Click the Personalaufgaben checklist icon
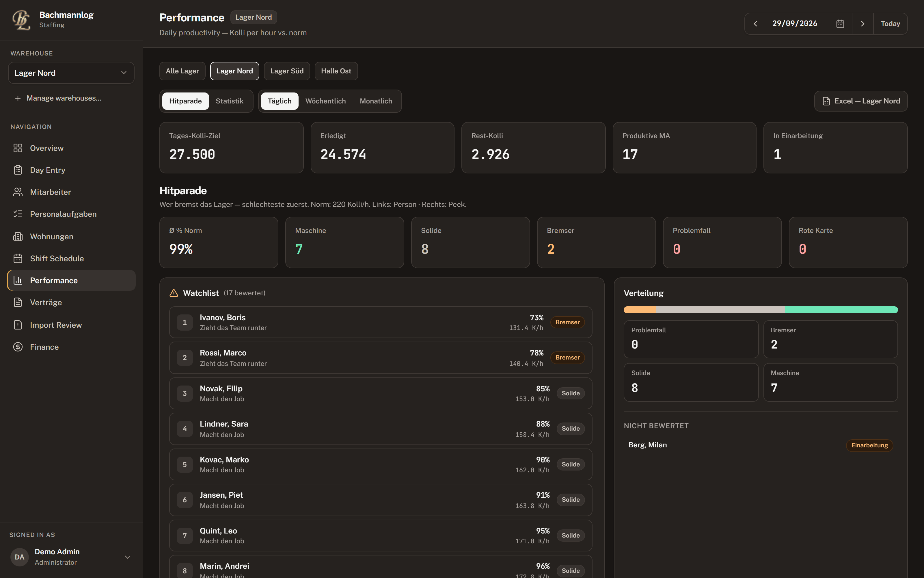The height and width of the screenshot is (578, 924). pyautogui.click(x=18, y=214)
